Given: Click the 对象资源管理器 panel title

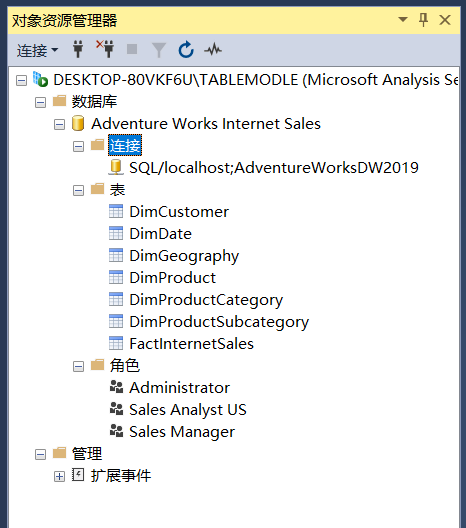Looking at the screenshot, I should 64,21.
